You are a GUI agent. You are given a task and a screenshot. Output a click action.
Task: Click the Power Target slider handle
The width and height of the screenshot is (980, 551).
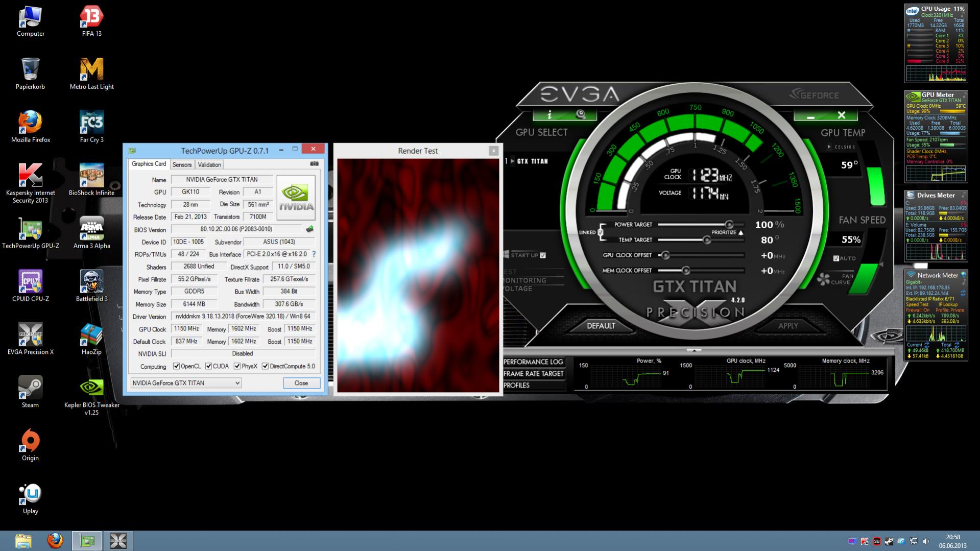(x=729, y=225)
